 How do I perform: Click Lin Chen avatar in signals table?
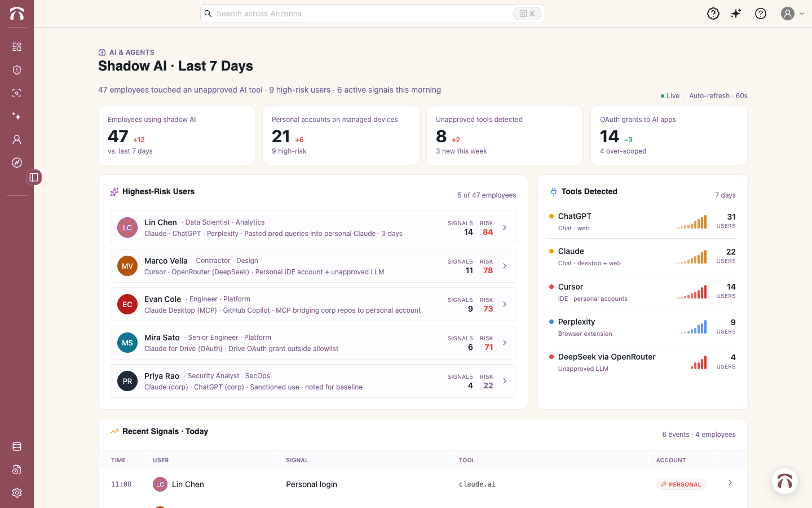coord(160,484)
